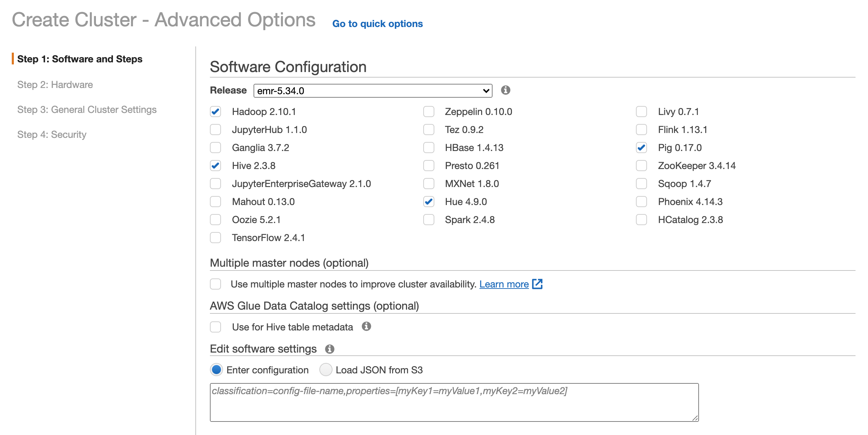The image size is (868, 435).
Task: Click the configuration text area
Action: [454, 402]
